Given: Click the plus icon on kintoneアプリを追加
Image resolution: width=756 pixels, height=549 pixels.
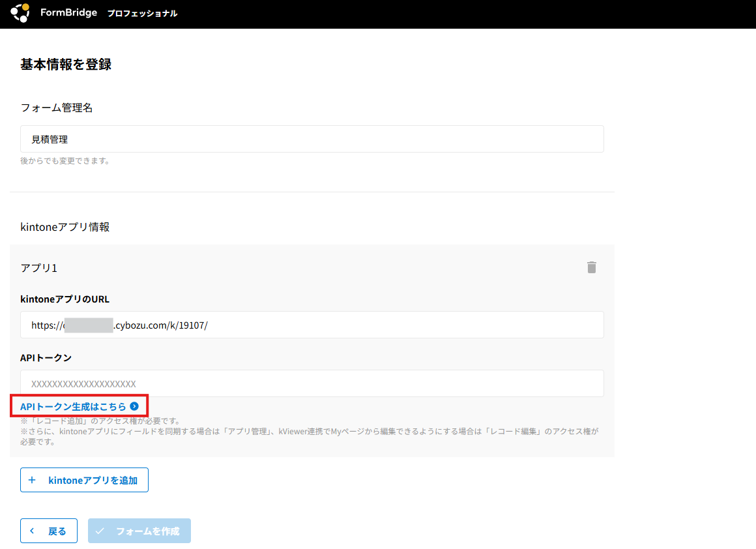Looking at the screenshot, I should click(x=32, y=480).
